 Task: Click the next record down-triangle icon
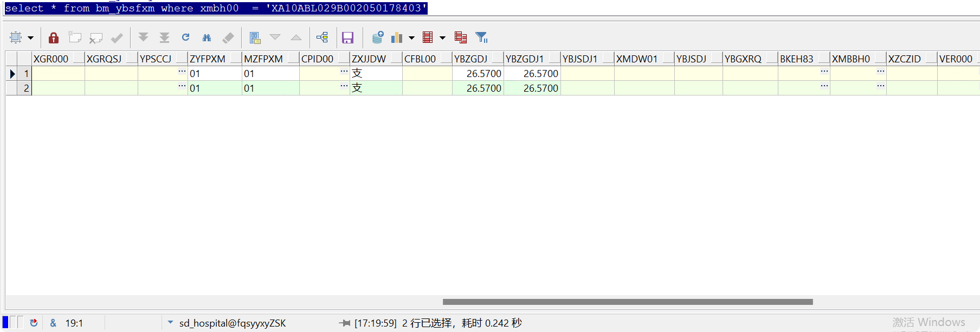275,37
